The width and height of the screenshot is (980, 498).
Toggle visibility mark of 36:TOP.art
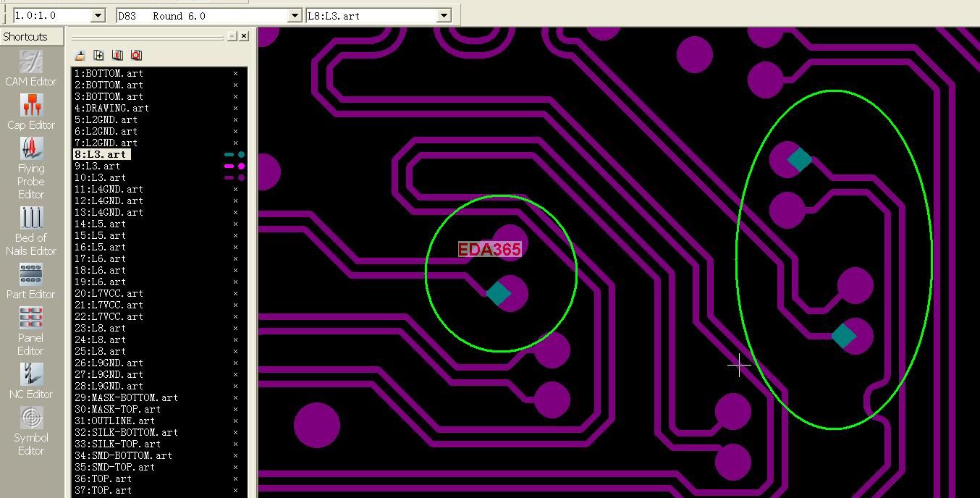pyautogui.click(x=235, y=478)
